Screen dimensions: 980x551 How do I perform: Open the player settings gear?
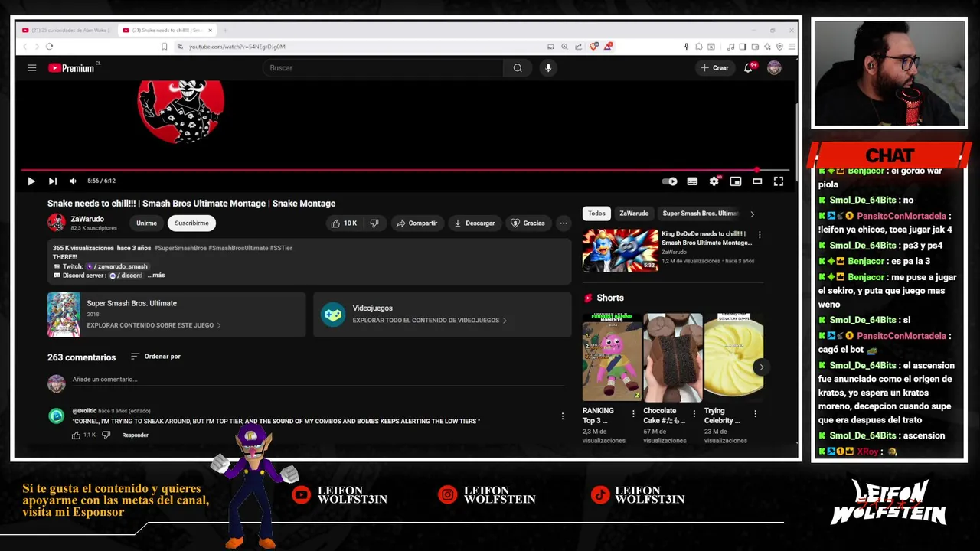(x=714, y=181)
